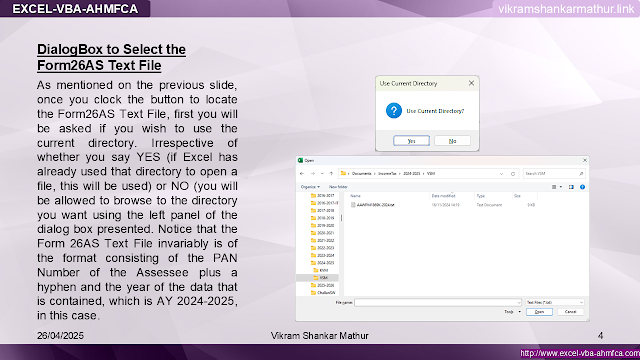Click the file's date modified cell
Viewport: 640px width, 360px height.
point(445,205)
